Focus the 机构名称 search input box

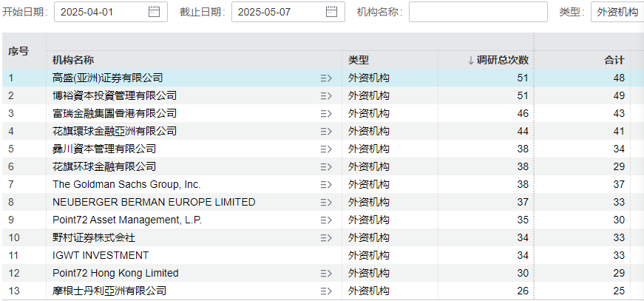coord(478,12)
